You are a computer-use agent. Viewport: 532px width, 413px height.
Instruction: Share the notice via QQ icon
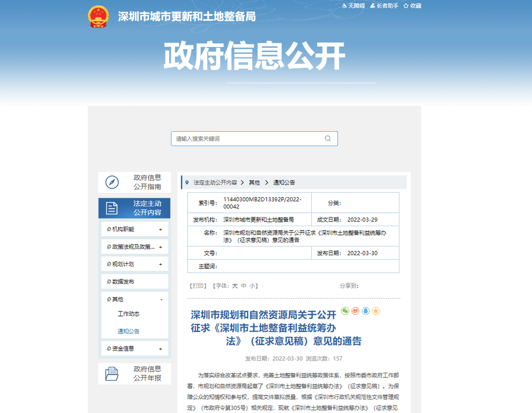(366, 311)
